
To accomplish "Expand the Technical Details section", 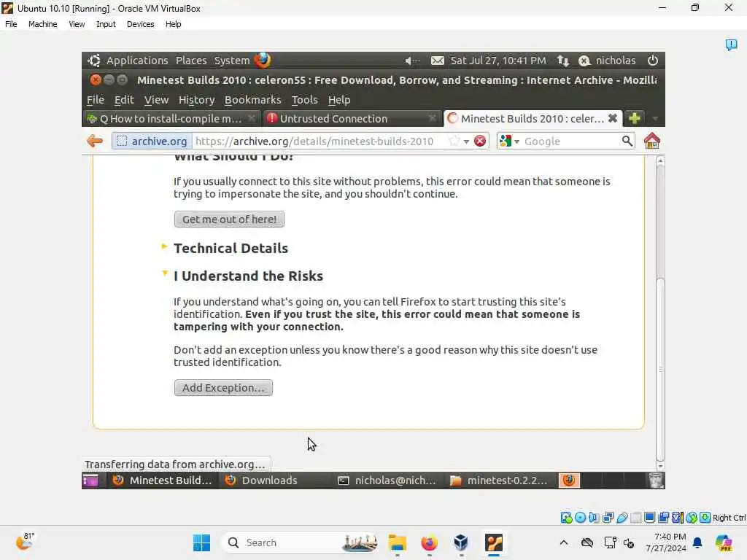I will 231,248.
